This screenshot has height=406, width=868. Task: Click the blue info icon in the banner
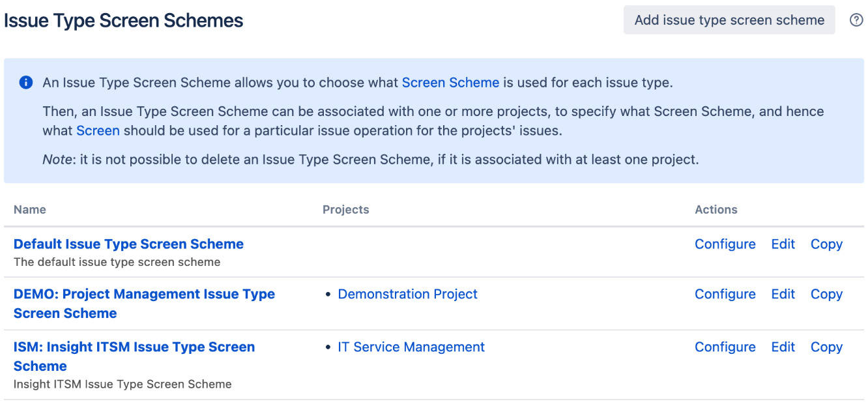point(25,83)
